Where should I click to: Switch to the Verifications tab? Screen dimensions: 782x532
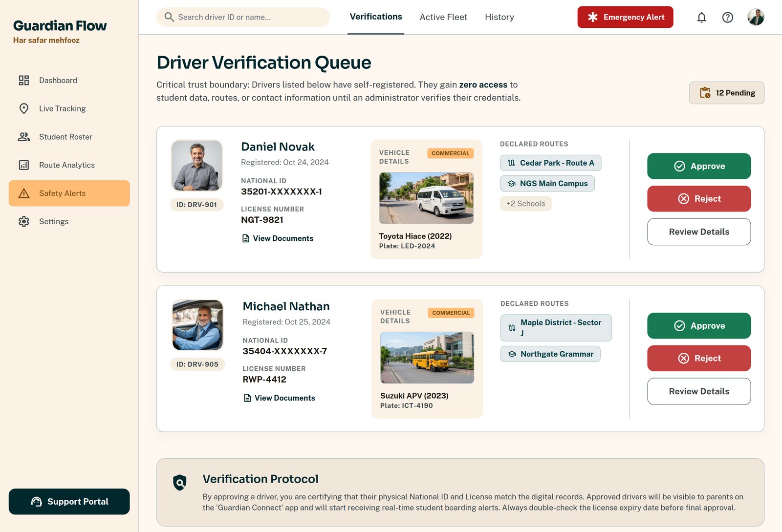(x=376, y=17)
